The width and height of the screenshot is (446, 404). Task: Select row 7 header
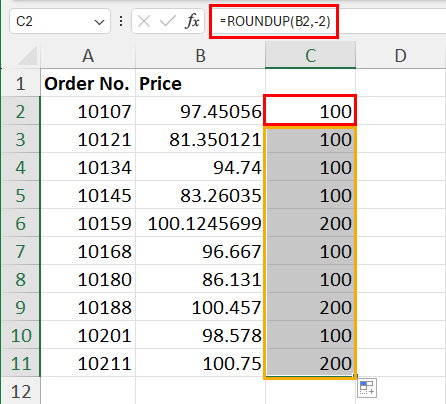click(x=21, y=251)
